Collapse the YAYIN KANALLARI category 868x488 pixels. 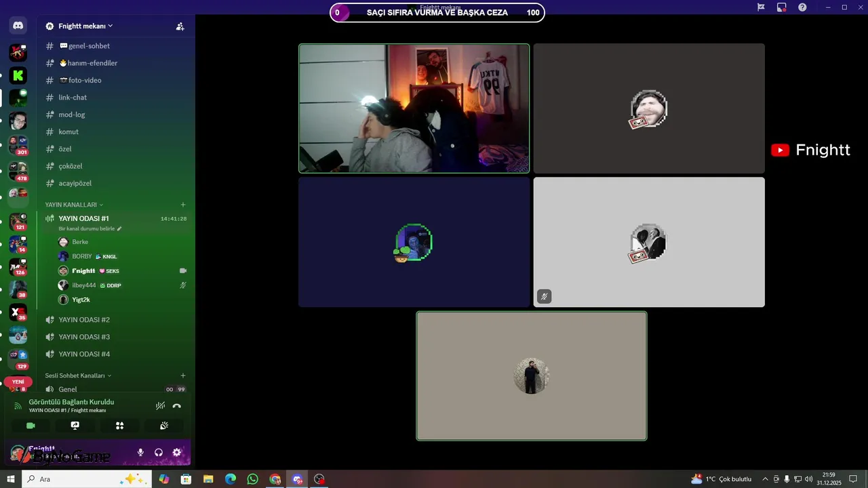point(74,205)
